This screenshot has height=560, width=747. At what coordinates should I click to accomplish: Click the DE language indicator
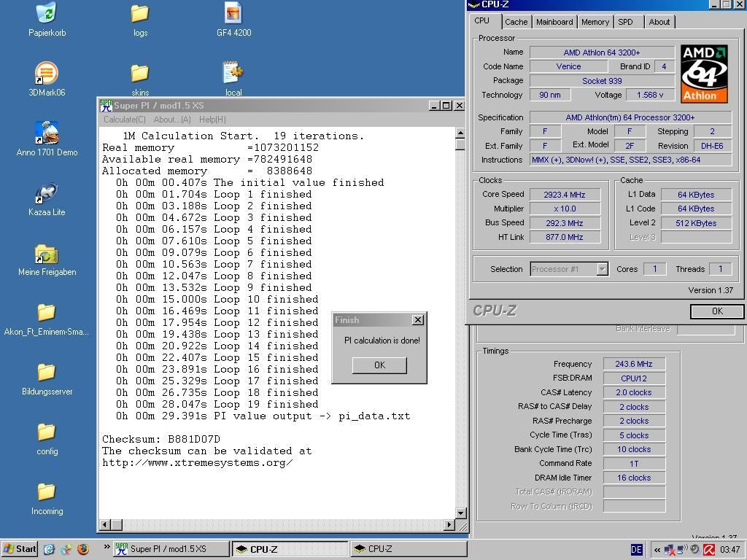coord(636,550)
